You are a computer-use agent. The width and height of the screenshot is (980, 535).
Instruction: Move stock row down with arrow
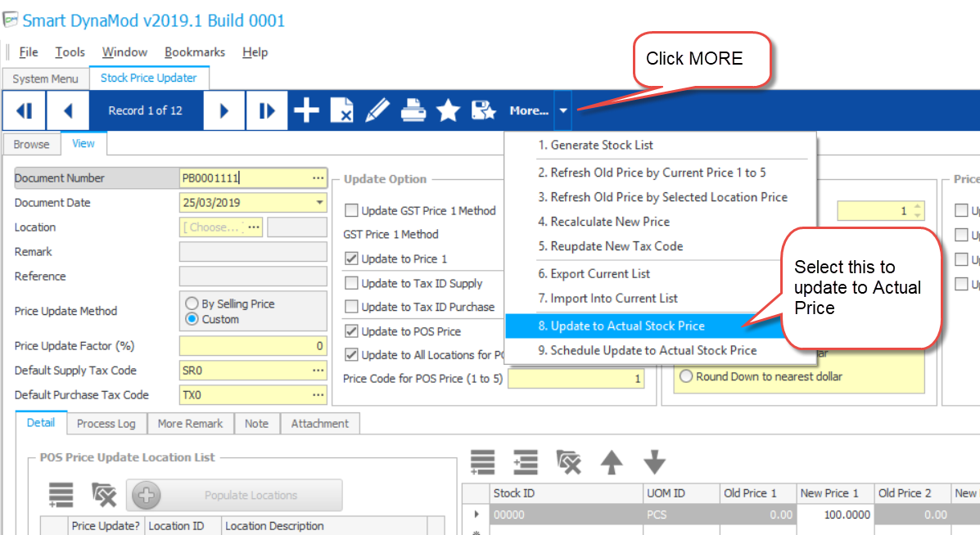pos(654,462)
